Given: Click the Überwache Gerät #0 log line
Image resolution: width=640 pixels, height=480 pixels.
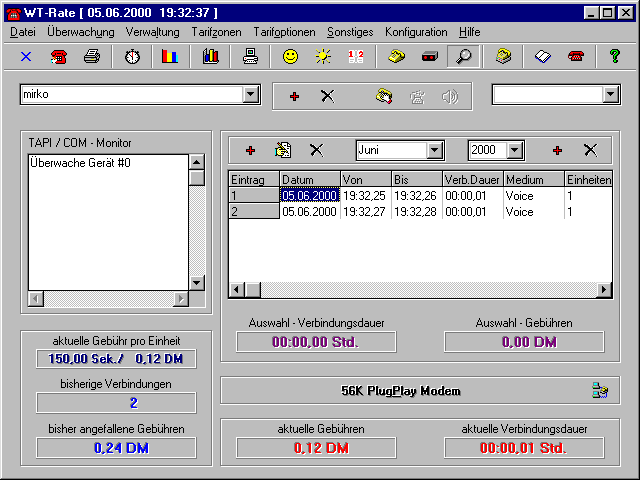Looking at the screenshot, I should (x=80, y=163).
